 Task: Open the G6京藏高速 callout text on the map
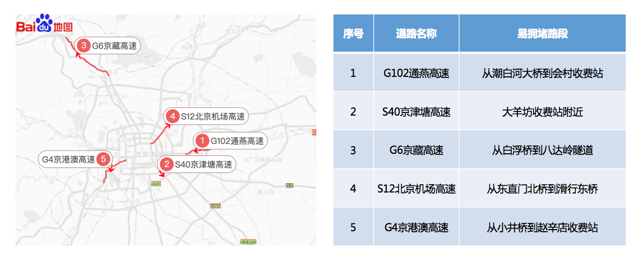coord(114,46)
